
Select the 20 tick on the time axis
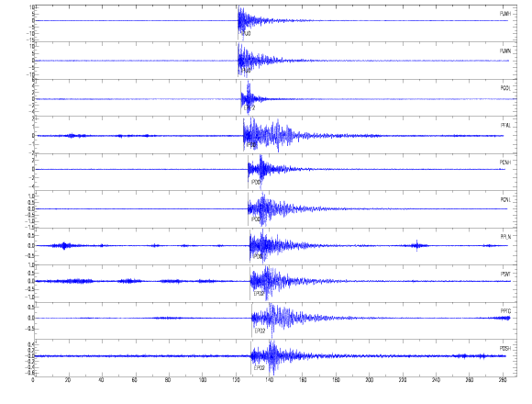coord(68,380)
